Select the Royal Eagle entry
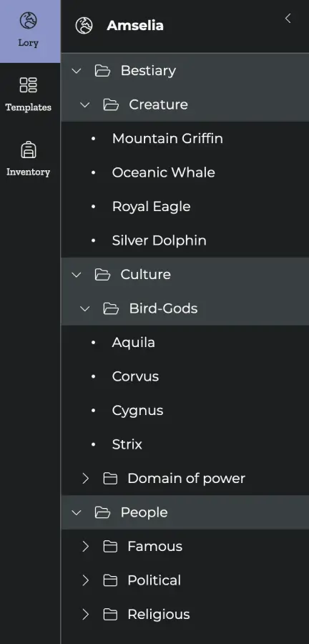The width and height of the screenshot is (309, 644). [x=151, y=207]
